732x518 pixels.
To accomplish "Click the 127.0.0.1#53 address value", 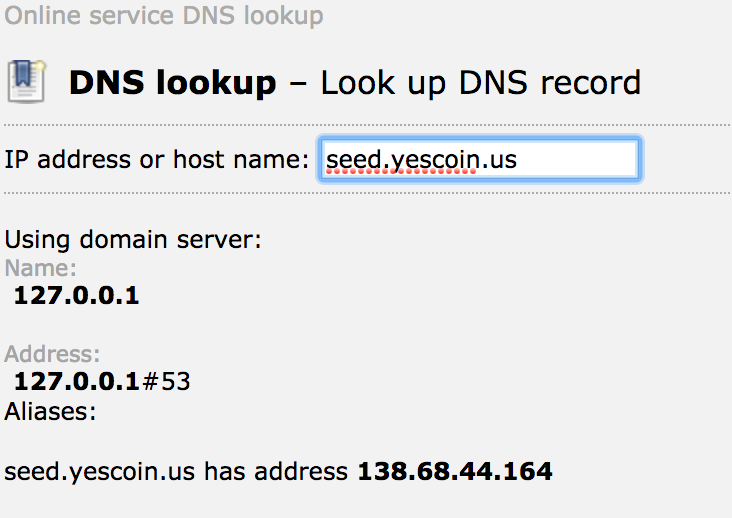I will (x=102, y=382).
